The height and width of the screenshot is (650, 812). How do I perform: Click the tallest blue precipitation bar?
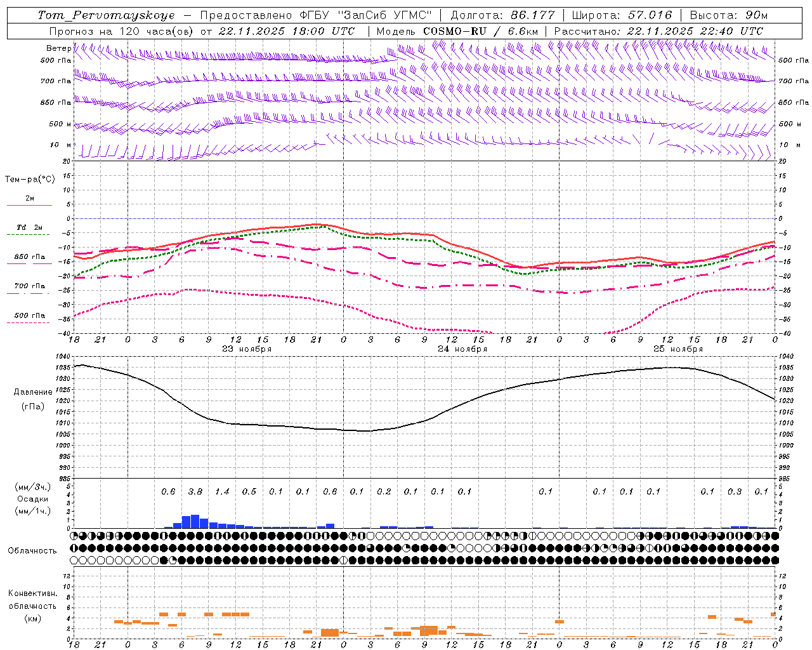coord(195,521)
